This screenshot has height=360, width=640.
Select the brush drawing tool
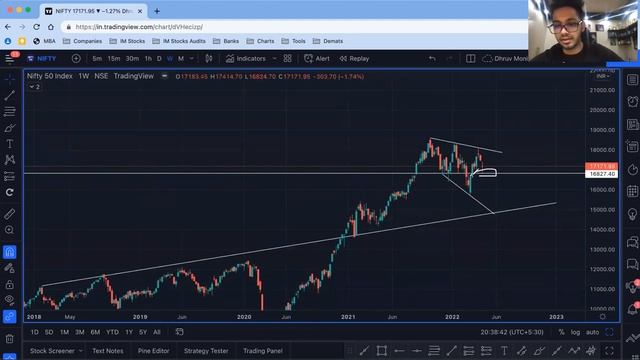tap(10, 128)
